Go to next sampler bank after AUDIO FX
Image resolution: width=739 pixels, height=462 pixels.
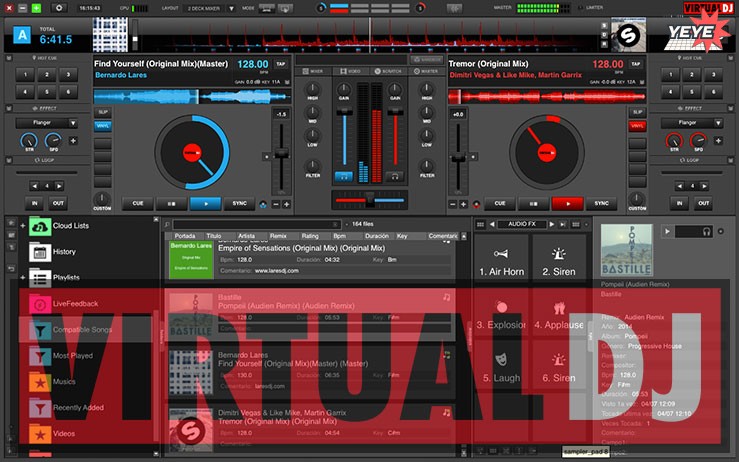tap(552, 224)
